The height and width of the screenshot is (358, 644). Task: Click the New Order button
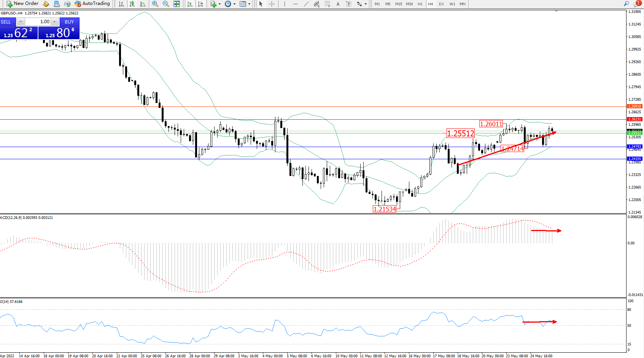[22, 4]
